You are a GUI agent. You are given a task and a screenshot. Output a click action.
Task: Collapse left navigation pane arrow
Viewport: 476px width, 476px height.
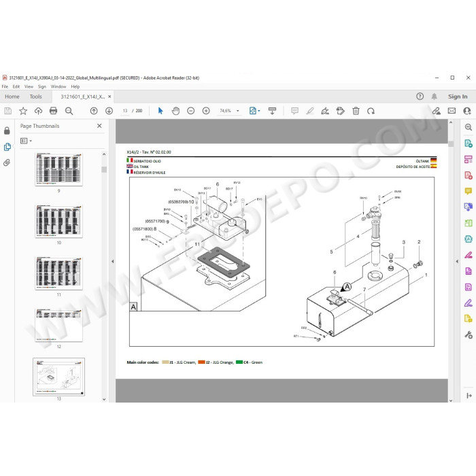tap(113, 261)
